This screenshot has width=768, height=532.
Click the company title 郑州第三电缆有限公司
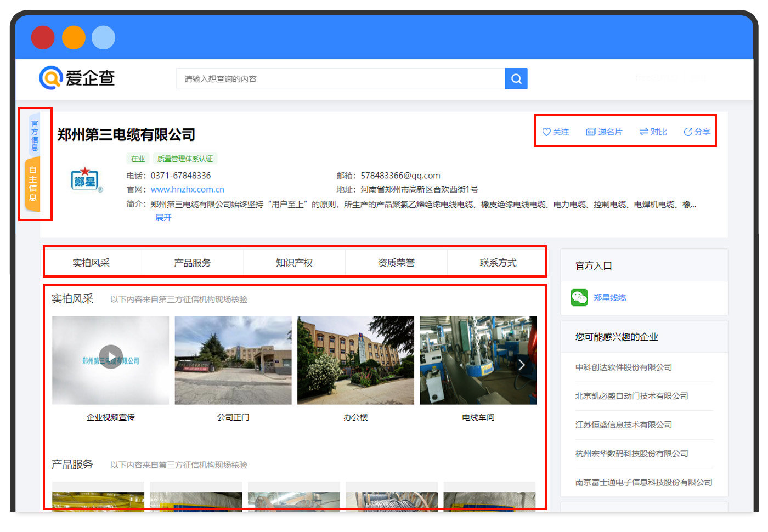click(126, 134)
